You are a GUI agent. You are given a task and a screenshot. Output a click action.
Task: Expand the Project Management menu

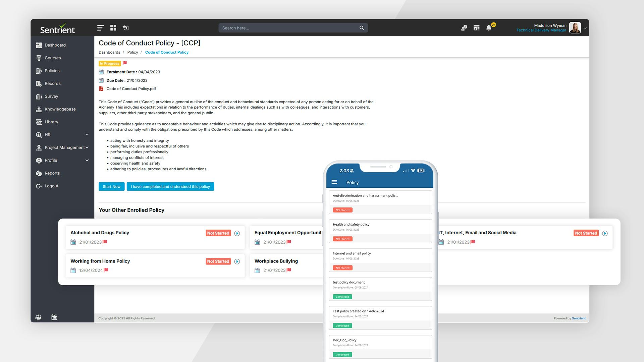[87, 147]
